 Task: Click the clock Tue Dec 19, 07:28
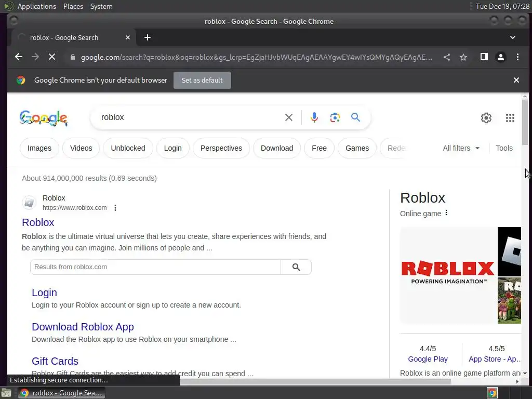pyautogui.click(x=502, y=6)
